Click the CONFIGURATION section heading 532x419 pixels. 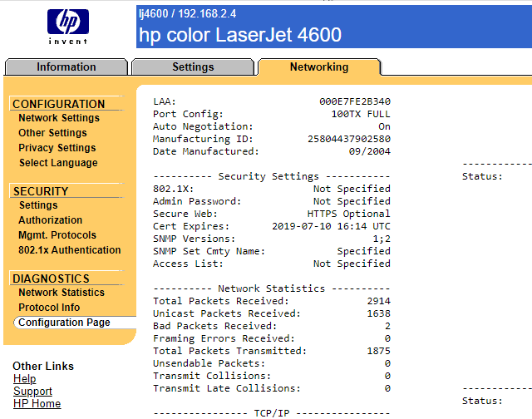pyautogui.click(x=59, y=104)
